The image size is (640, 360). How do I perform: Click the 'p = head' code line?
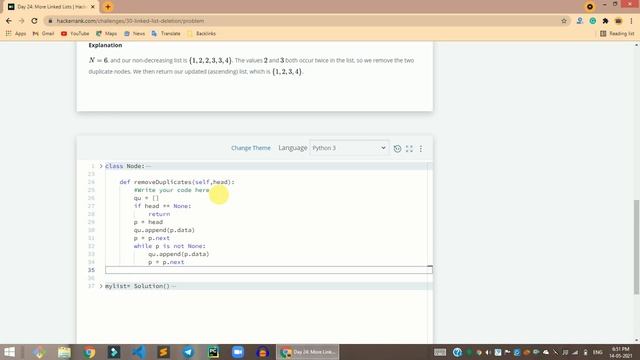point(148,222)
